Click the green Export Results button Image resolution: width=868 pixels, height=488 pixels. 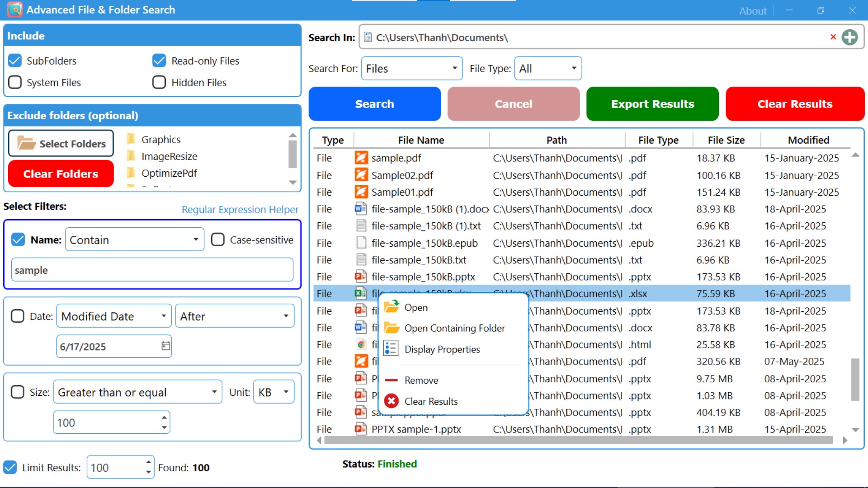(652, 104)
